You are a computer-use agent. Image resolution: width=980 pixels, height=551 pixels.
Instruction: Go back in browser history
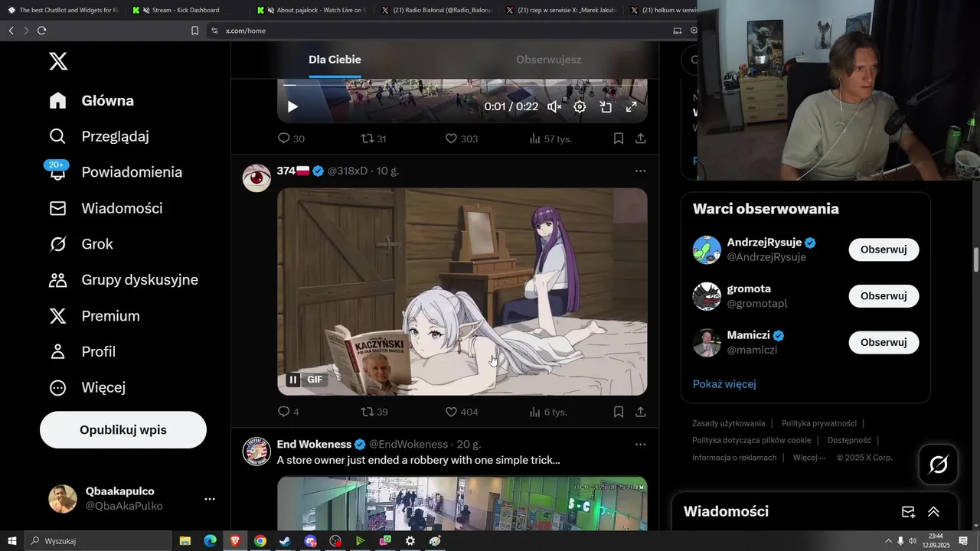(x=11, y=31)
